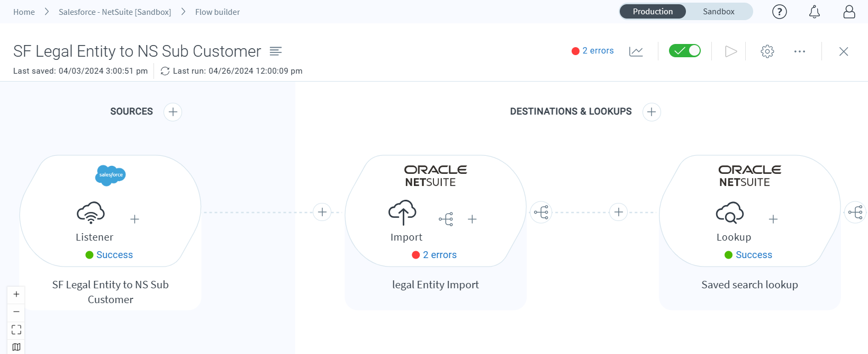868x354 pixels.
Task: Go to Salesforce - NetSuite [Sandbox] breadcrumb
Action: 115,12
